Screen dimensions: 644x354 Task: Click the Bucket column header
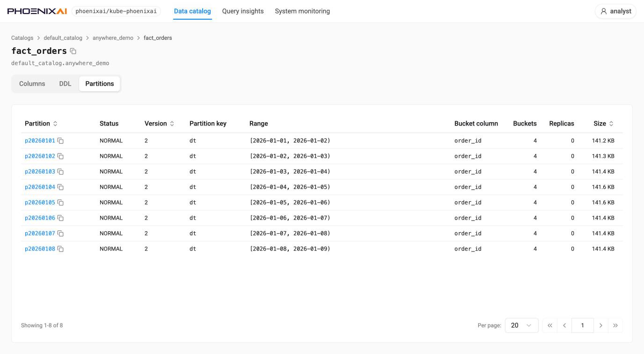pyautogui.click(x=476, y=124)
